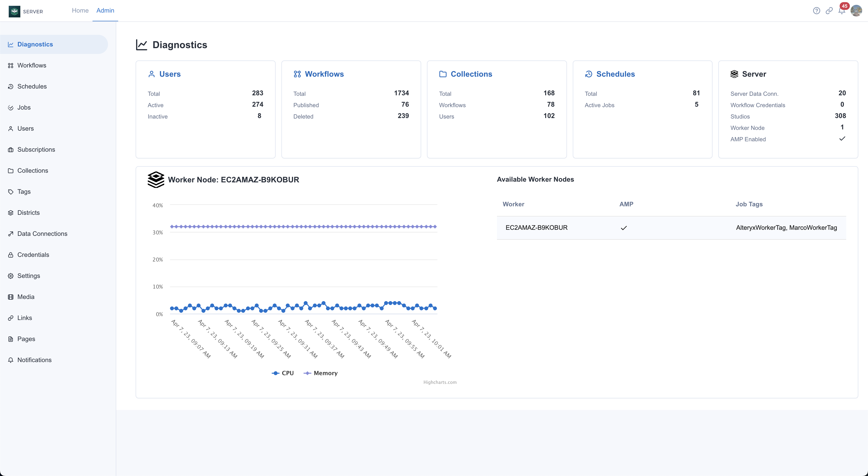Click the Workflows card icon
This screenshot has height=476, width=868.
[297, 74]
